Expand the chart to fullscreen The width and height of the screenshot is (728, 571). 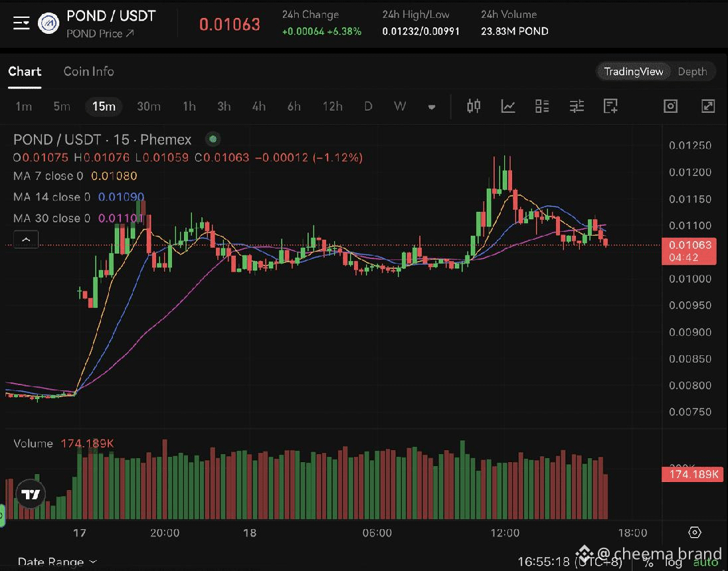point(707,106)
